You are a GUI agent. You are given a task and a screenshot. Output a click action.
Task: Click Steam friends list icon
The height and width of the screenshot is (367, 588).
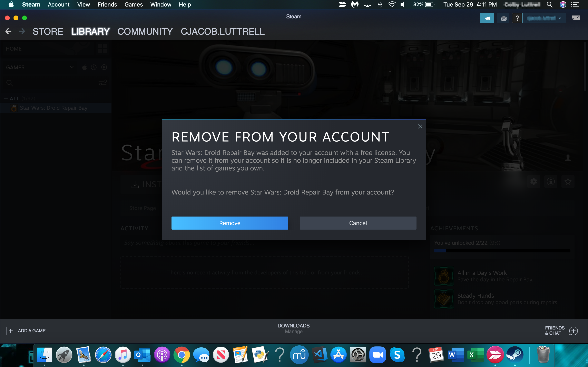[x=575, y=331]
